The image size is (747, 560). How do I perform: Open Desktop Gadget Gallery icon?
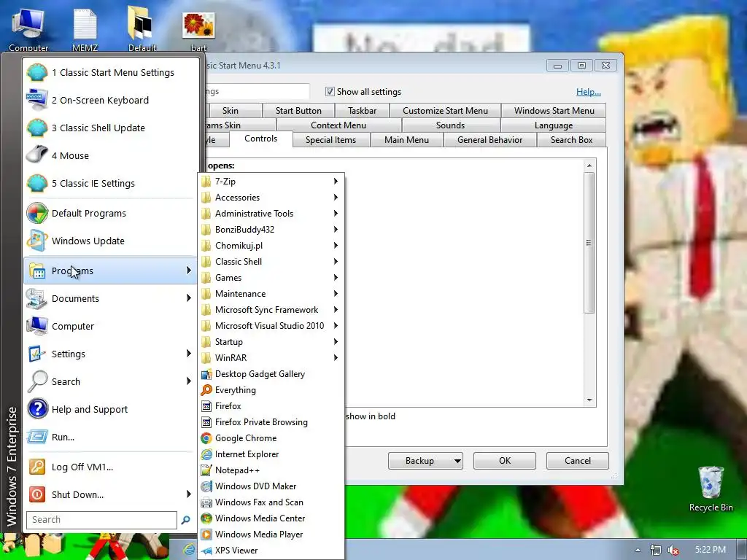206,374
